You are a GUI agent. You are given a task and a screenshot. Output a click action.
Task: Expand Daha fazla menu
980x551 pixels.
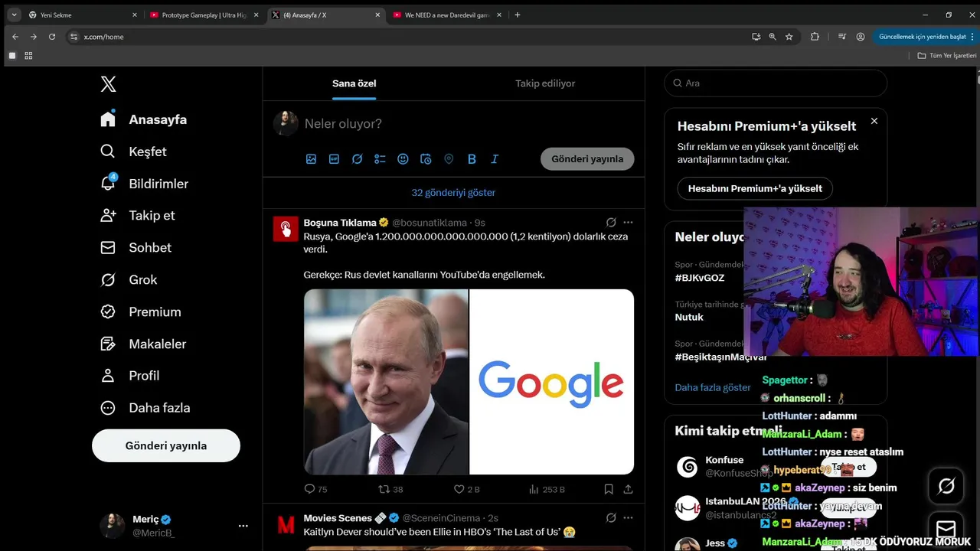pos(145,408)
